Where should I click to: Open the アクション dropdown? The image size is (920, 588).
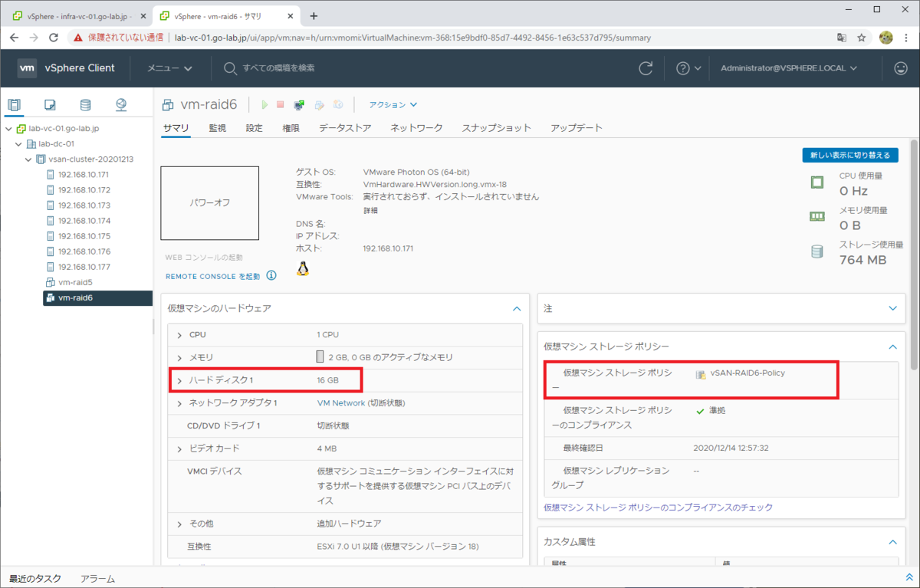(x=393, y=105)
